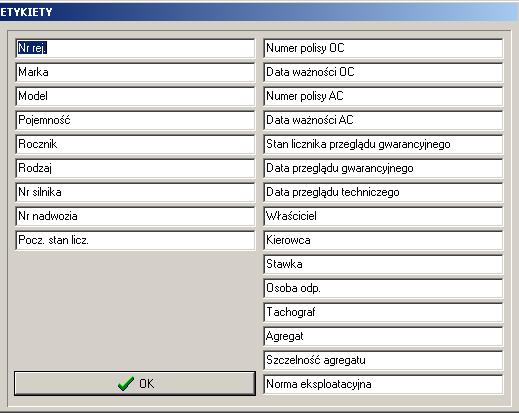This screenshot has width=519, height=413.
Task: Click the ETYKIETY title bar
Action: pyautogui.click(x=259, y=12)
